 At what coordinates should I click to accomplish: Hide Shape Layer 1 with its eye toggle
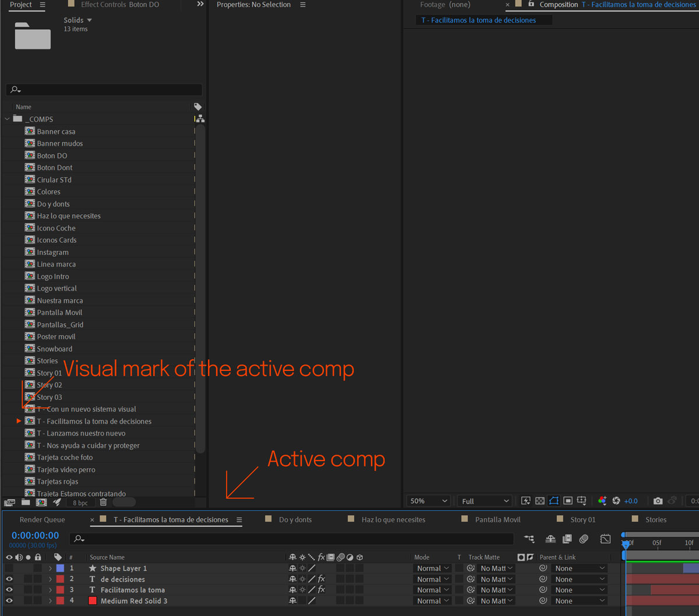[8, 568]
